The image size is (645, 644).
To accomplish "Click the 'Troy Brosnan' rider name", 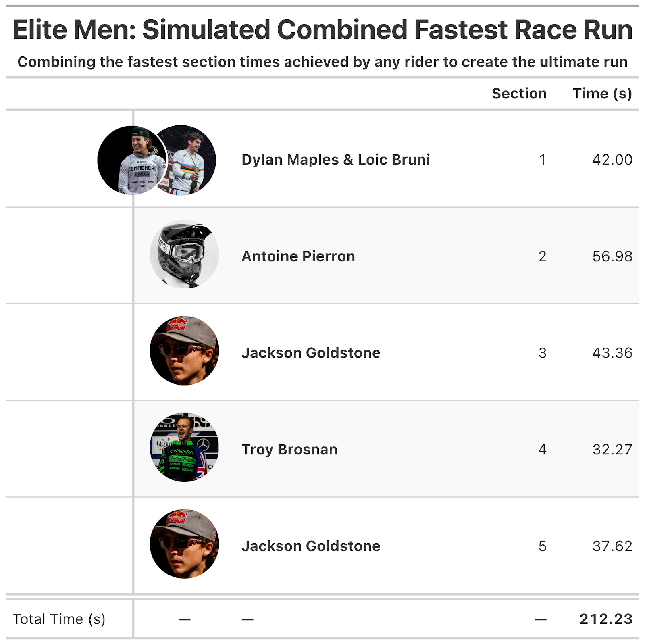I will [x=289, y=449].
